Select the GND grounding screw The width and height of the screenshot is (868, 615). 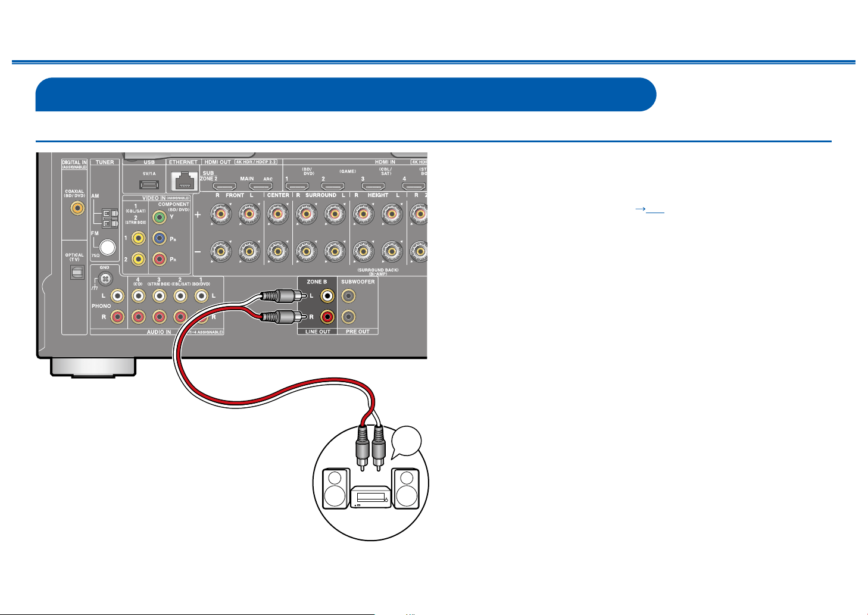click(105, 278)
